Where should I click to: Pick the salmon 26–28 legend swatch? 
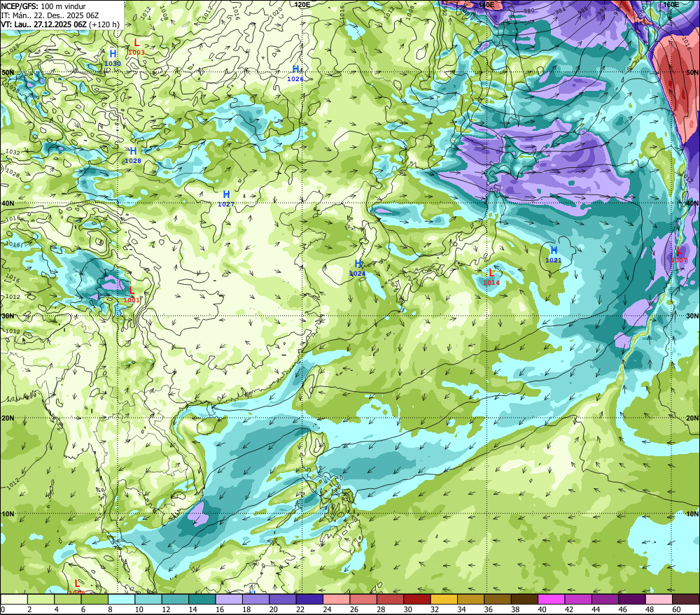pos(363,600)
